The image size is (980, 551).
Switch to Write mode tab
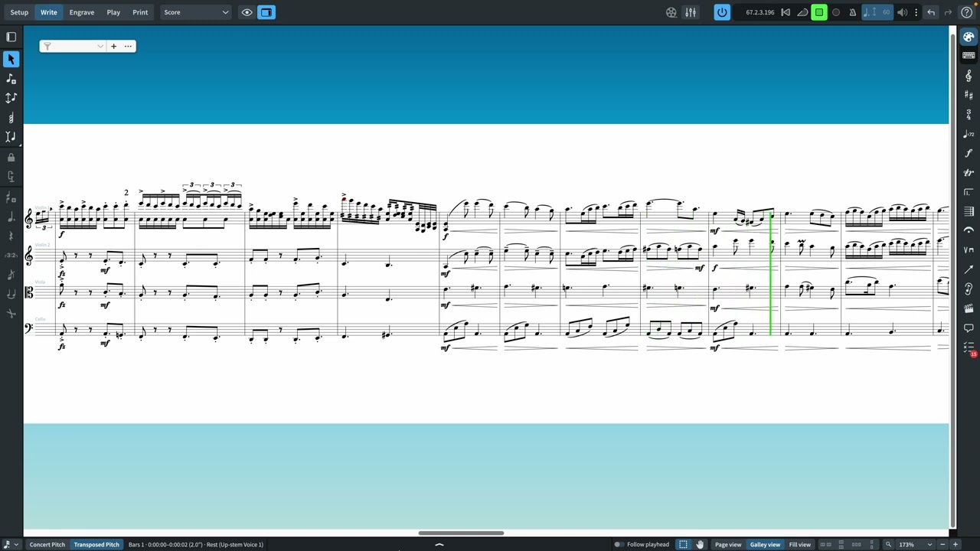(x=48, y=12)
